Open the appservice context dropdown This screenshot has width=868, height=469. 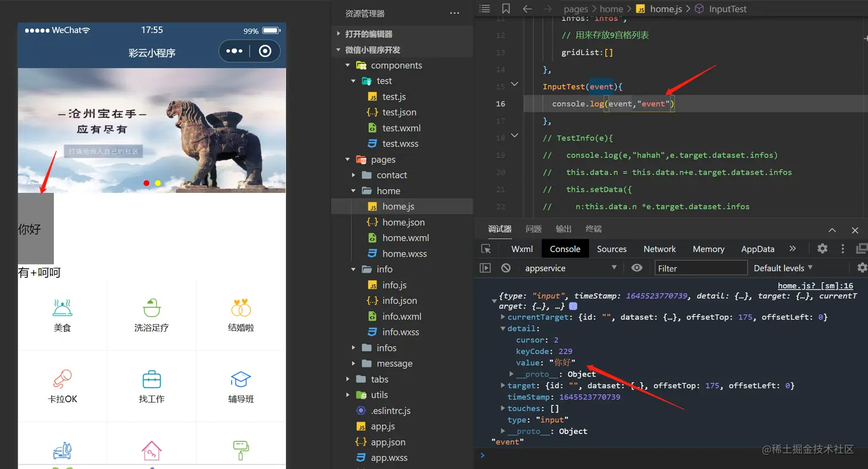pos(570,268)
